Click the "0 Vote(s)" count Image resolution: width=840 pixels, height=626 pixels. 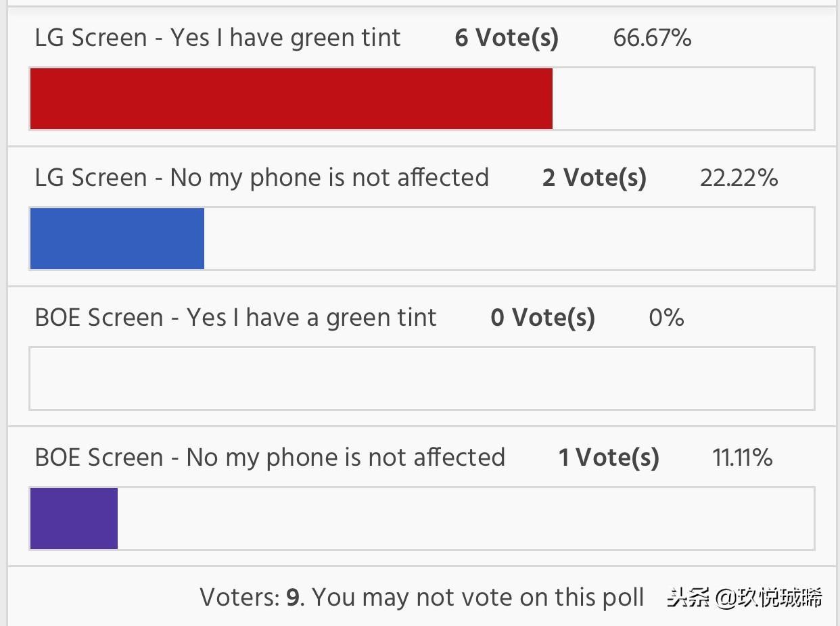pos(542,318)
